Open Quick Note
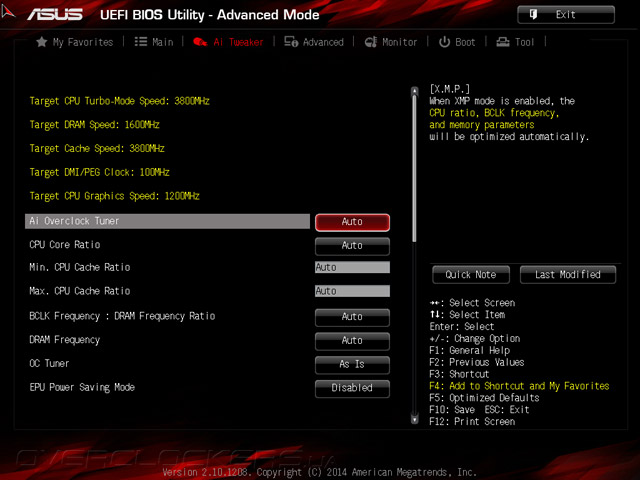Screen dimensions: 640x480 coord(471,275)
